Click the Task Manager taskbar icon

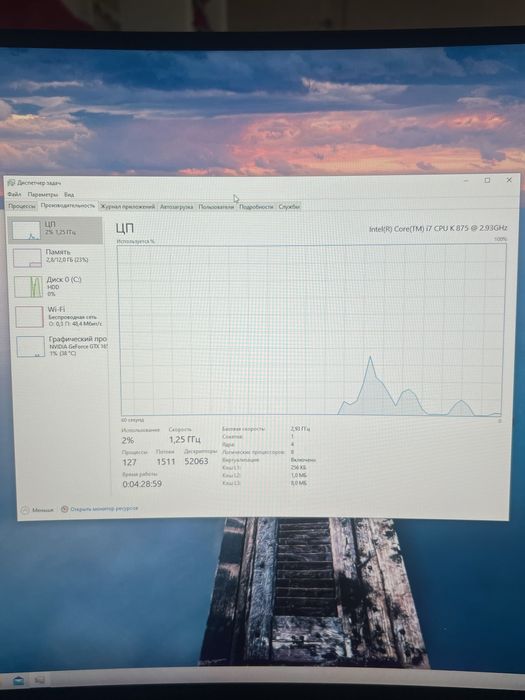pyautogui.click(x=39, y=680)
